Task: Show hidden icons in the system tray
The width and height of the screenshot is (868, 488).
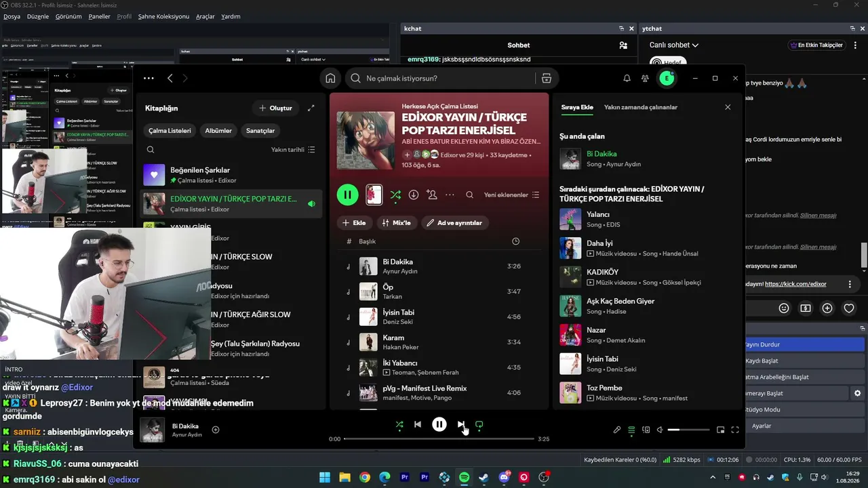Action: click(713, 477)
